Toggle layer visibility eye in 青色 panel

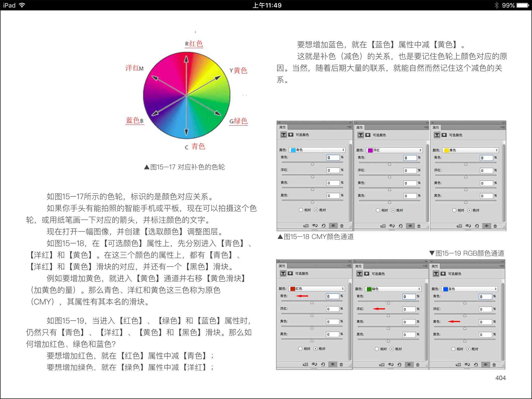pos(333,226)
